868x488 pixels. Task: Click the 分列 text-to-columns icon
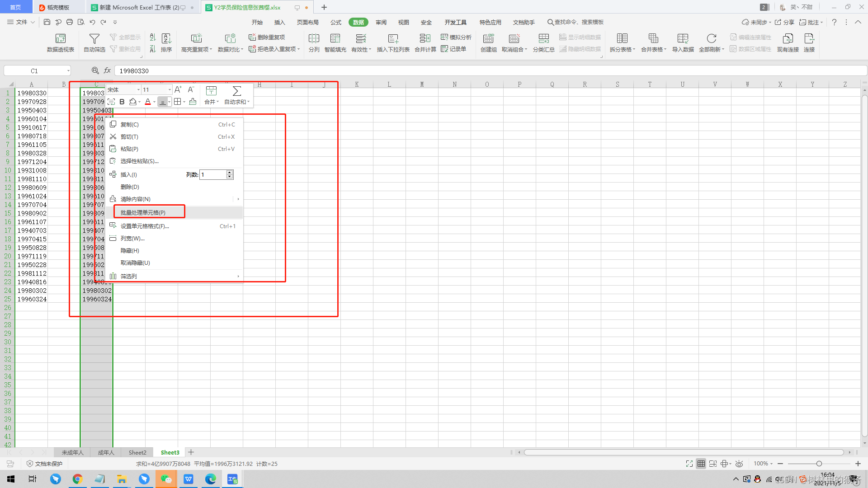point(314,43)
